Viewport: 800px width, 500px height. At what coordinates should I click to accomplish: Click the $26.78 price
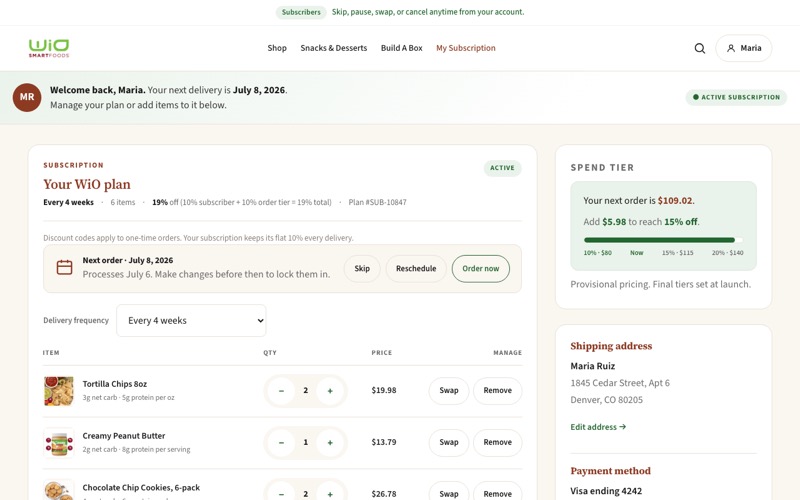pos(384,494)
